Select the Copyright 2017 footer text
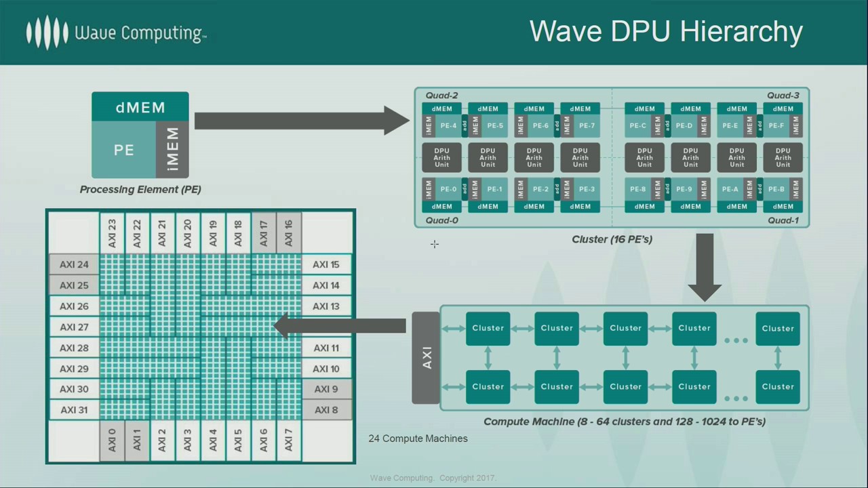 (433, 478)
